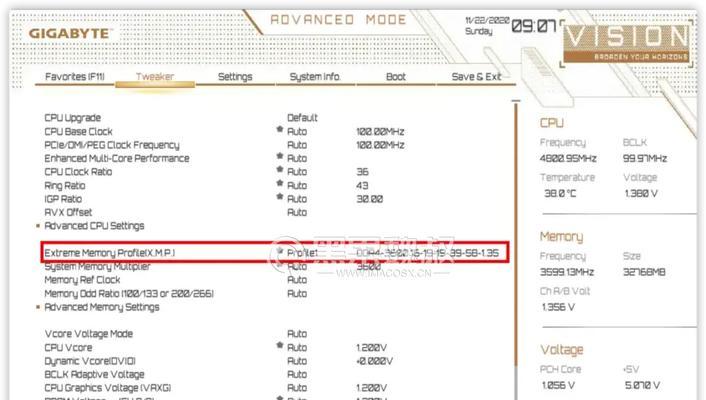Click star icon beside CPU Base Clock
Screen dimensions: 706x400
pos(280,130)
